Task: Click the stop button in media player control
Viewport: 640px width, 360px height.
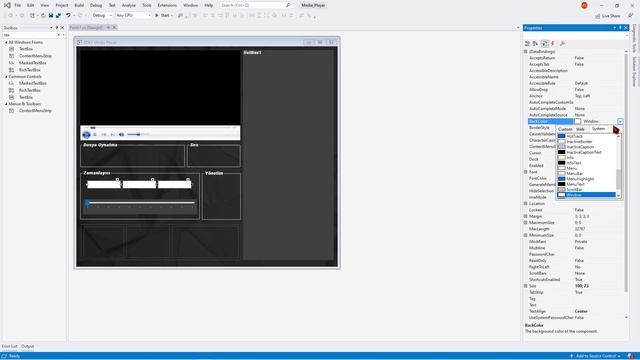Action: [95, 134]
